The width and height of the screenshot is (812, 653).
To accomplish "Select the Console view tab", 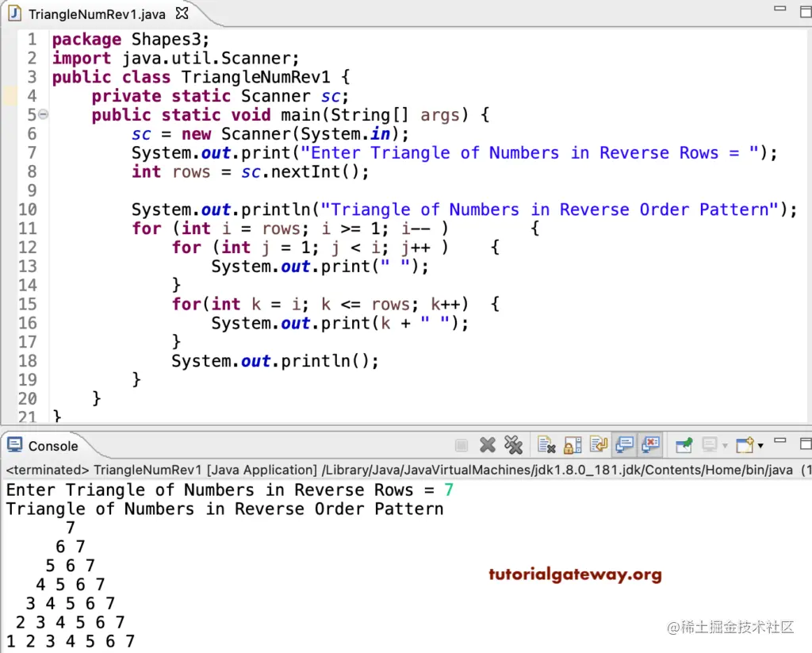I will (x=53, y=446).
